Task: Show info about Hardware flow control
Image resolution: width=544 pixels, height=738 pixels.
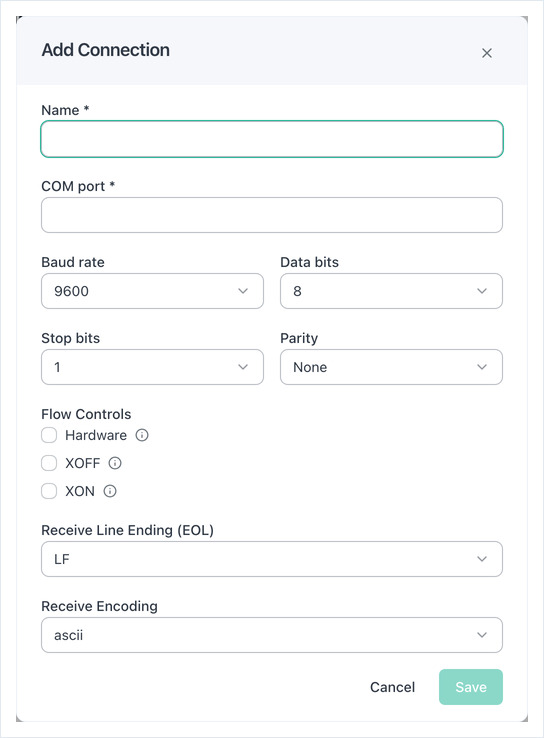Action: click(x=142, y=435)
